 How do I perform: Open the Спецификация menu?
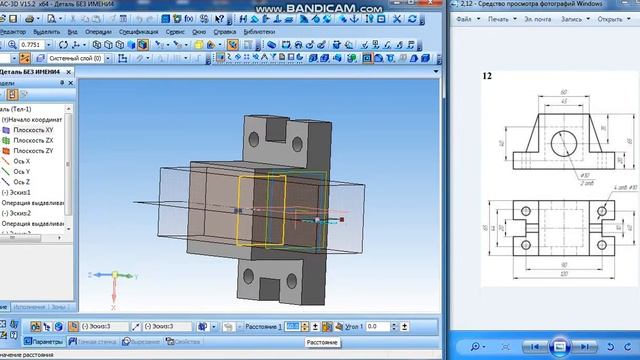click(138, 31)
